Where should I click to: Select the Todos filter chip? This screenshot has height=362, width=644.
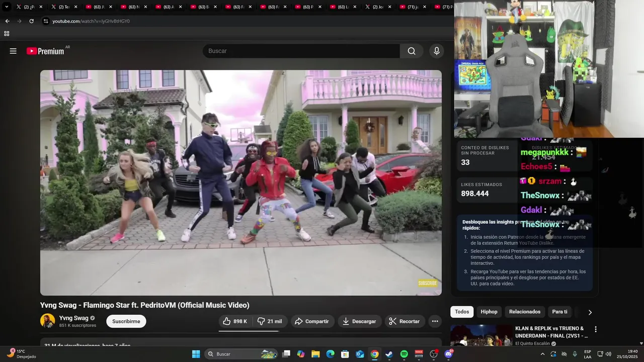(462, 312)
